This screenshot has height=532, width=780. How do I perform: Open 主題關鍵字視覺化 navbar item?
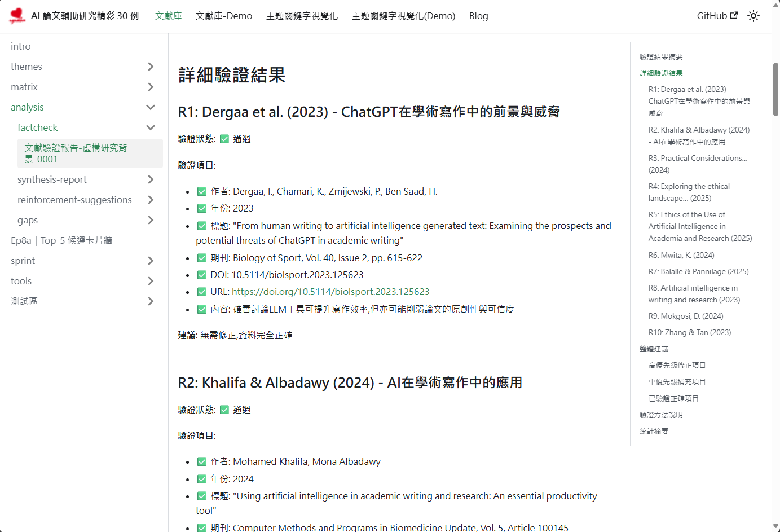(302, 16)
